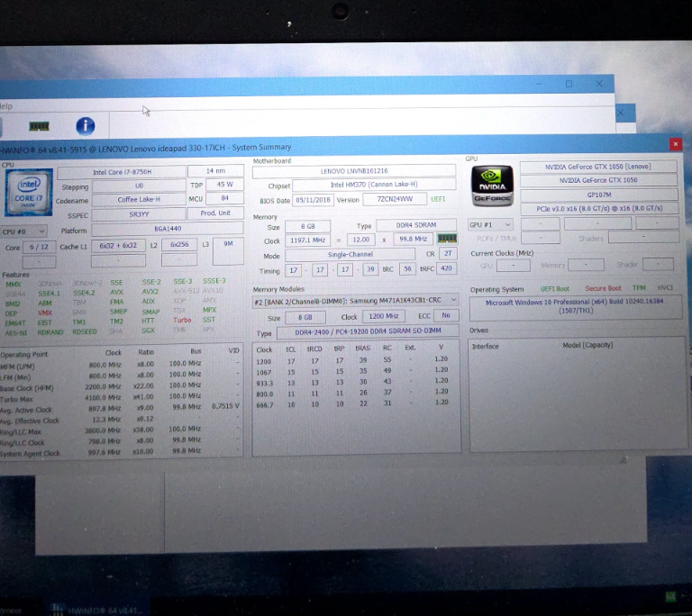Click the 2T command rate value
692x616 pixels.
point(448,253)
